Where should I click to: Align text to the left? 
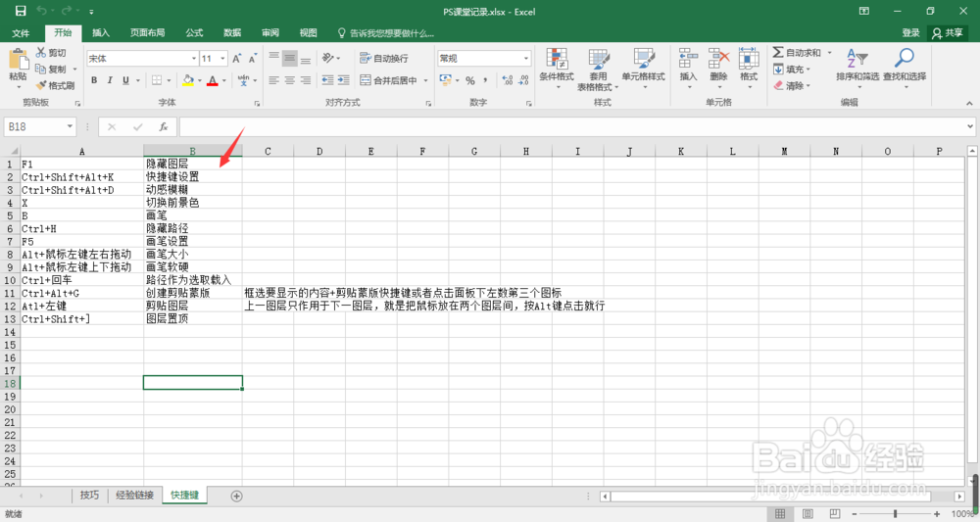tap(273, 80)
